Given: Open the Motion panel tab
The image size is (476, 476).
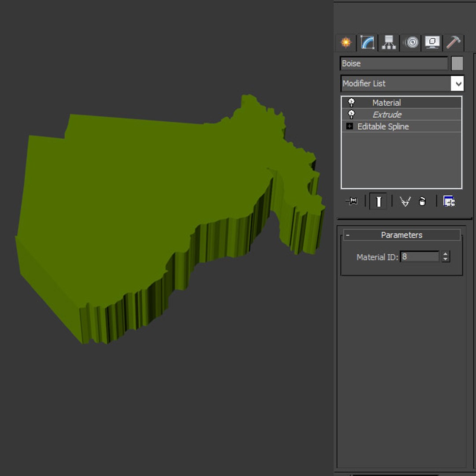Looking at the screenshot, I should (411, 42).
